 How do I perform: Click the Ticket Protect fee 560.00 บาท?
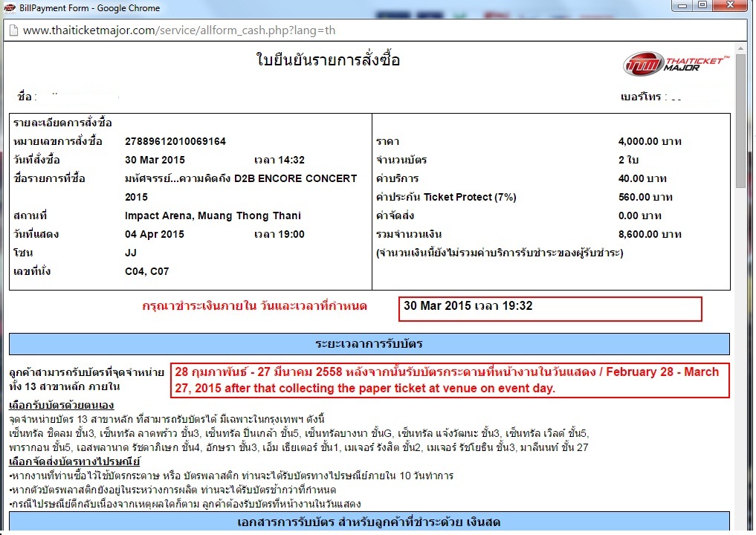click(645, 197)
